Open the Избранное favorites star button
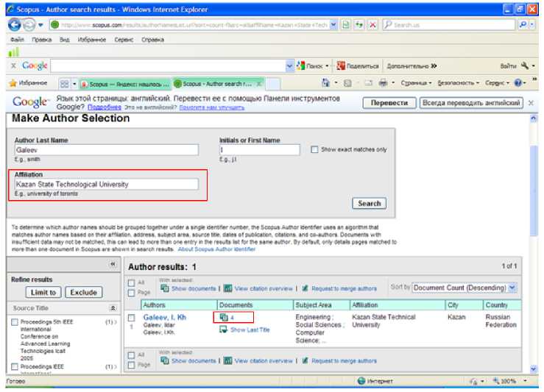544x392 pixels. pyautogui.click(x=28, y=83)
